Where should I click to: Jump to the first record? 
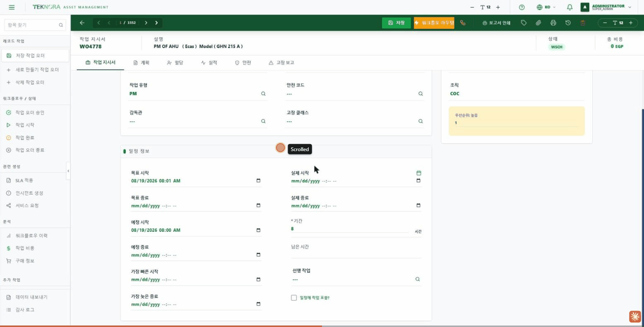tap(99, 23)
